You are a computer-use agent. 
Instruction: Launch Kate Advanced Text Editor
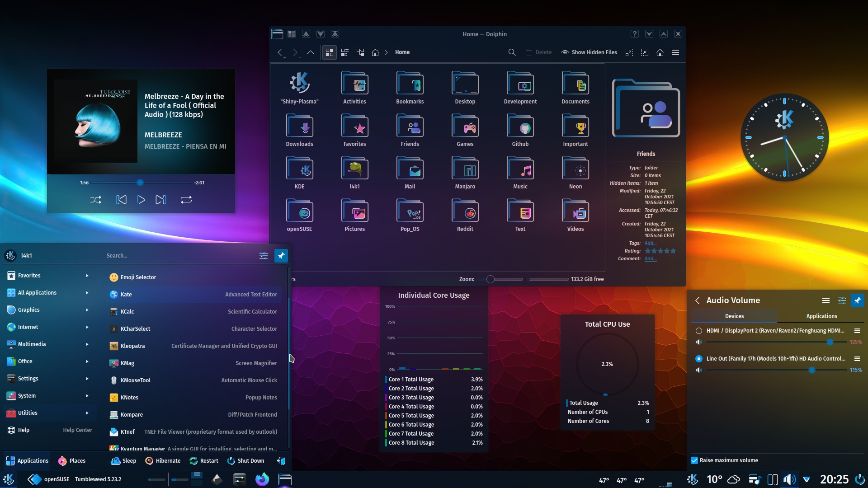(x=193, y=295)
